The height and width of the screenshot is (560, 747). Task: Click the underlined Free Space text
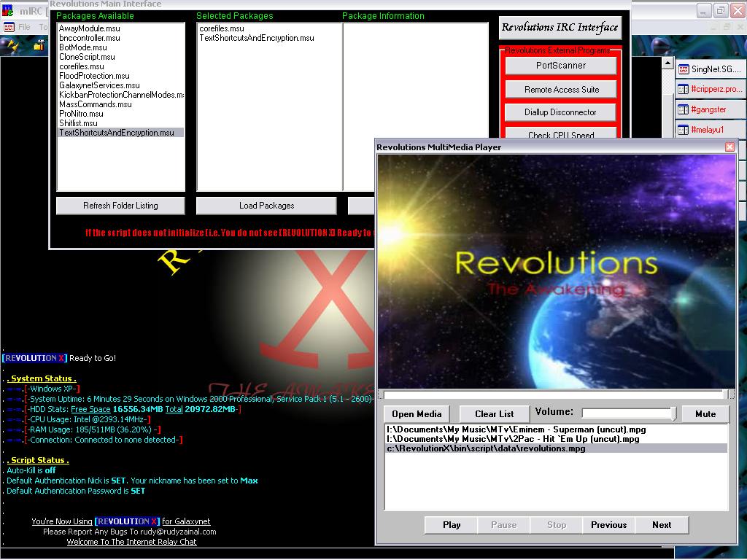(90, 410)
